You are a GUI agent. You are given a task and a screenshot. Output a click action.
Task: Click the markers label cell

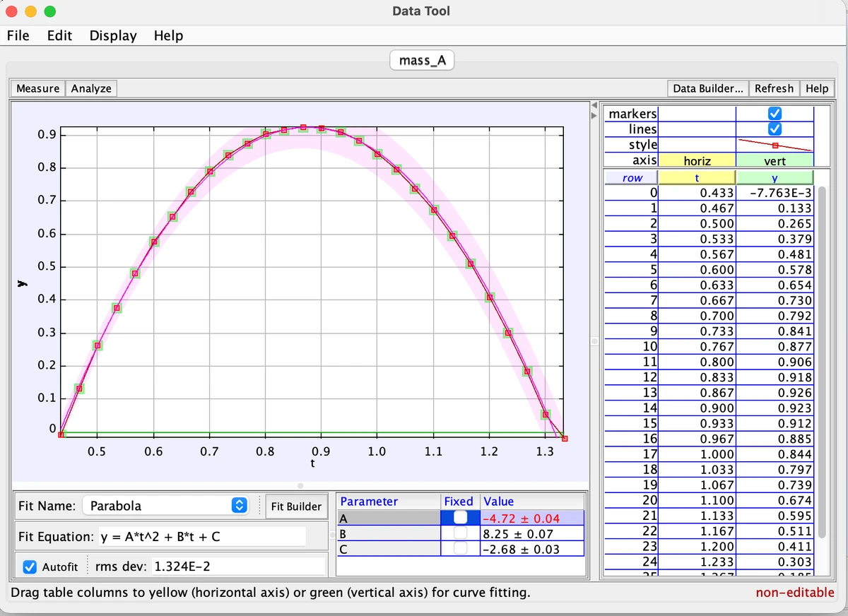[x=632, y=114]
